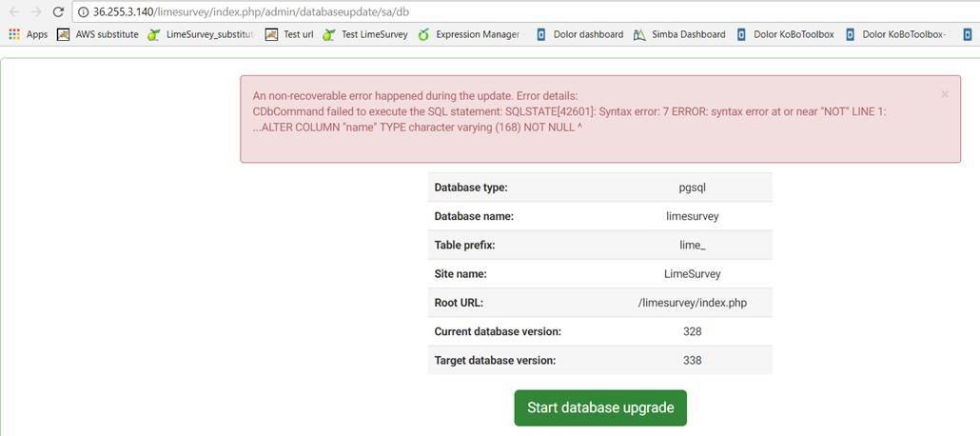The image size is (980, 436).
Task: Click the browser back arrow
Action: [x=14, y=11]
